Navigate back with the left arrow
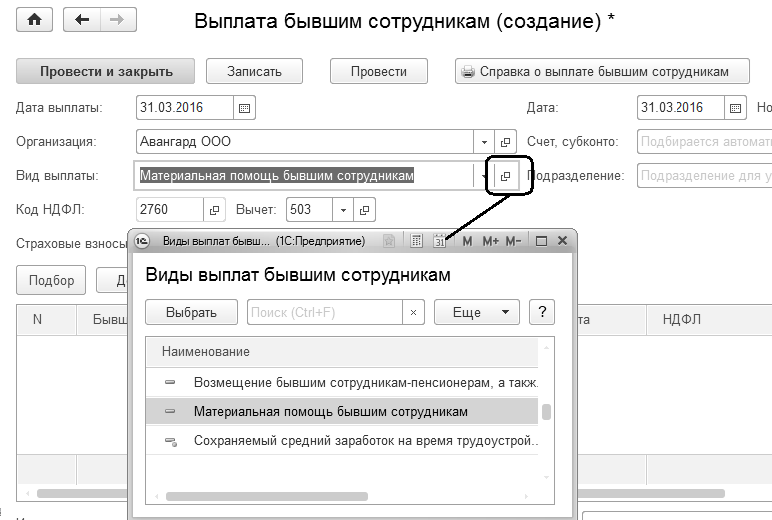Screen dimensions: 772x520 tap(82, 20)
